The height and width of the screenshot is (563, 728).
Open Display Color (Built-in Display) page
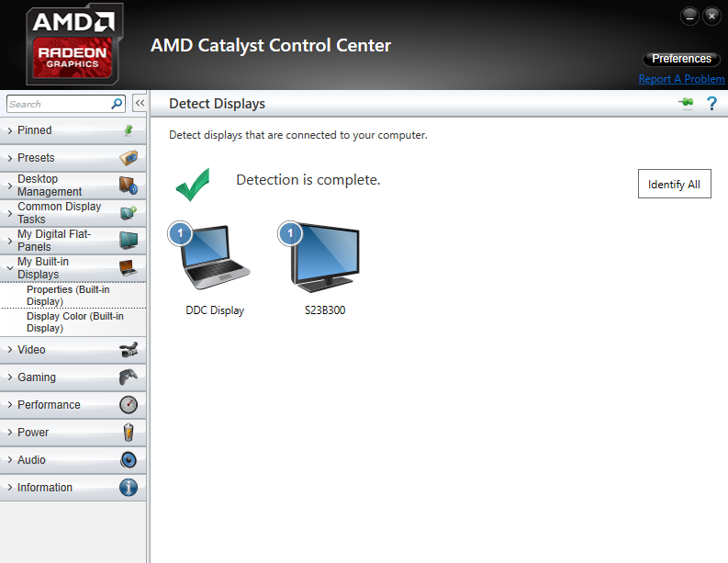click(74, 322)
